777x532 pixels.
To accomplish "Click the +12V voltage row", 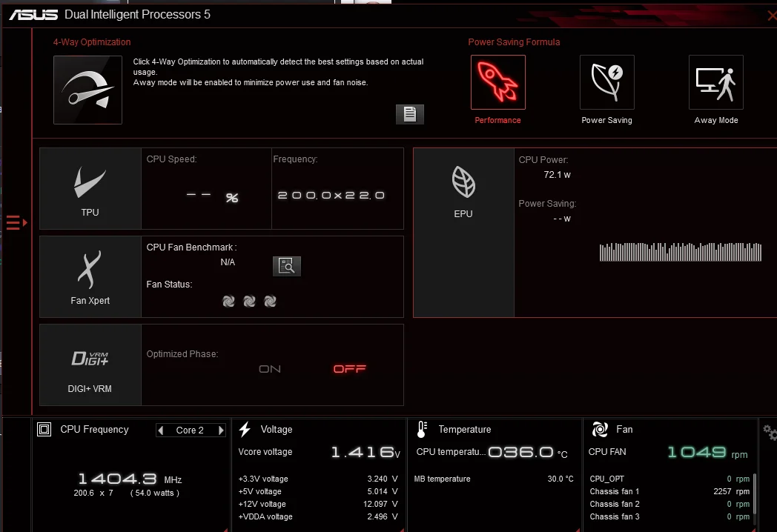I will coord(318,505).
